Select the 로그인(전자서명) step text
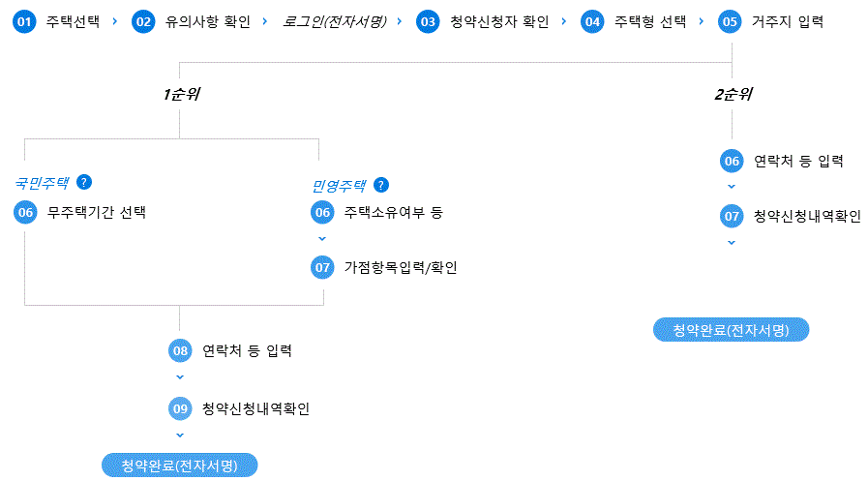This screenshot has width=868, height=481. click(335, 22)
